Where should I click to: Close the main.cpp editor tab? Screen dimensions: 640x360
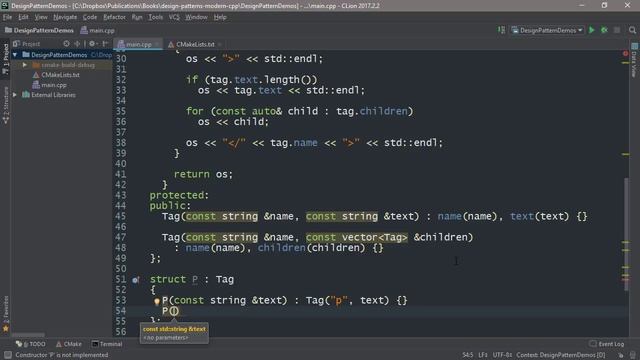point(157,44)
